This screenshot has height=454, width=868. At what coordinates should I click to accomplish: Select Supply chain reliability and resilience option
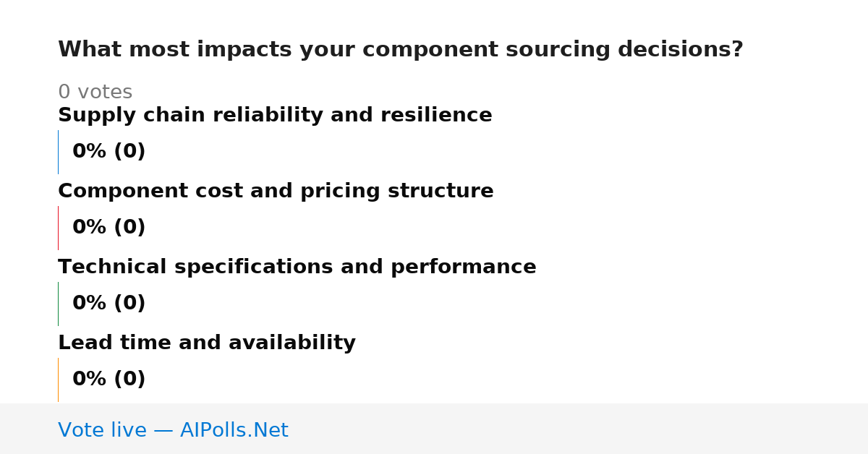coord(275,116)
